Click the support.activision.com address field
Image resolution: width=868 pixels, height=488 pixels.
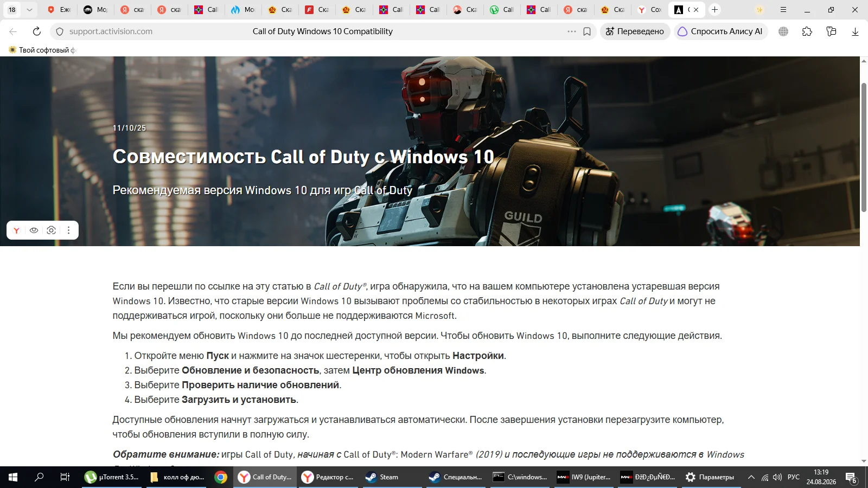pos(111,31)
